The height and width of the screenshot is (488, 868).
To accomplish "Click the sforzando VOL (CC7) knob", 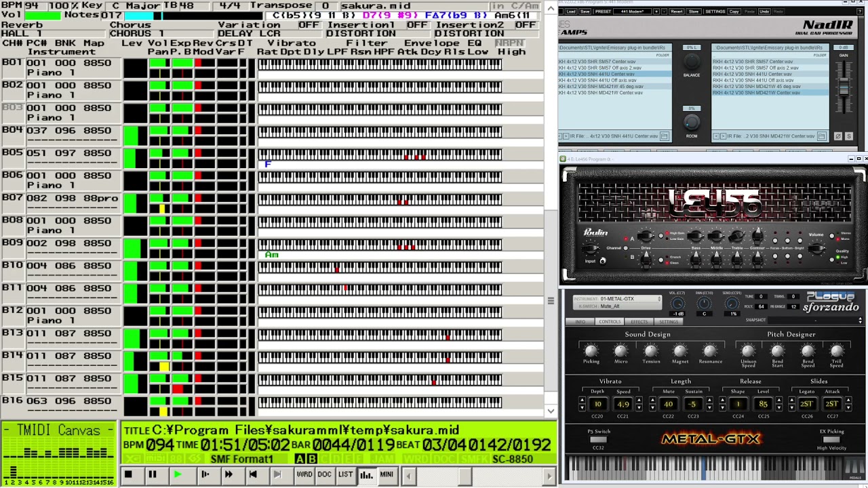I will coord(677,303).
